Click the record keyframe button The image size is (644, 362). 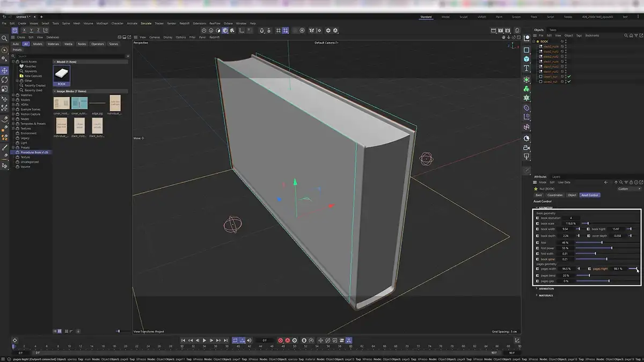click(x=280, y=341)
